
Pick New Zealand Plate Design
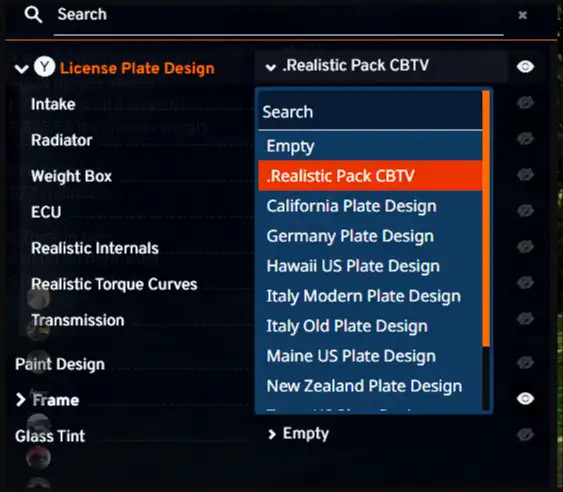[x=370, y=386]
